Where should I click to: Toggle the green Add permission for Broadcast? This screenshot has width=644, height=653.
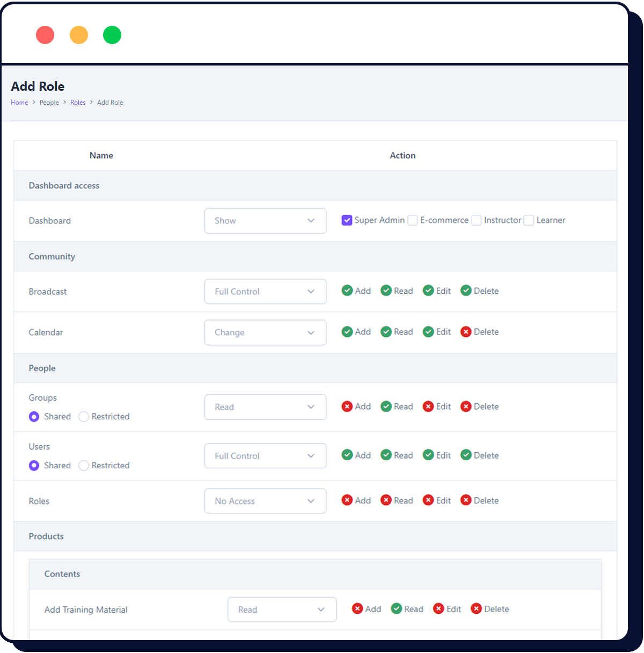coord(348,291)
